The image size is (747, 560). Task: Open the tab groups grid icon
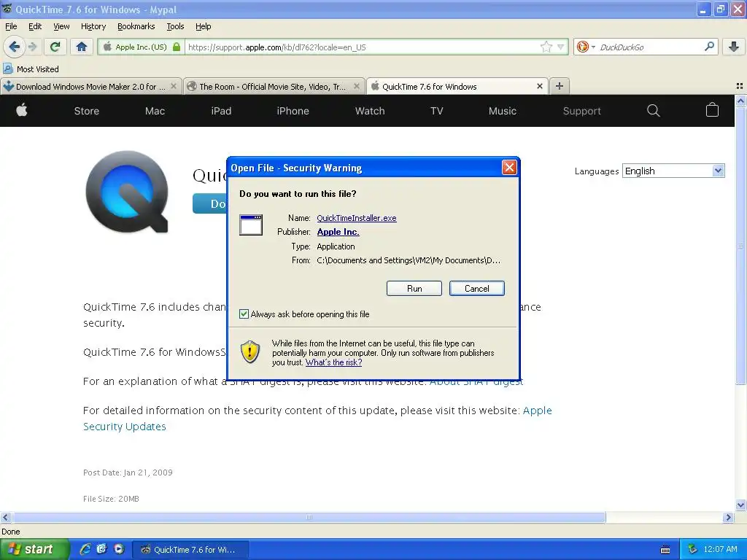740,86
